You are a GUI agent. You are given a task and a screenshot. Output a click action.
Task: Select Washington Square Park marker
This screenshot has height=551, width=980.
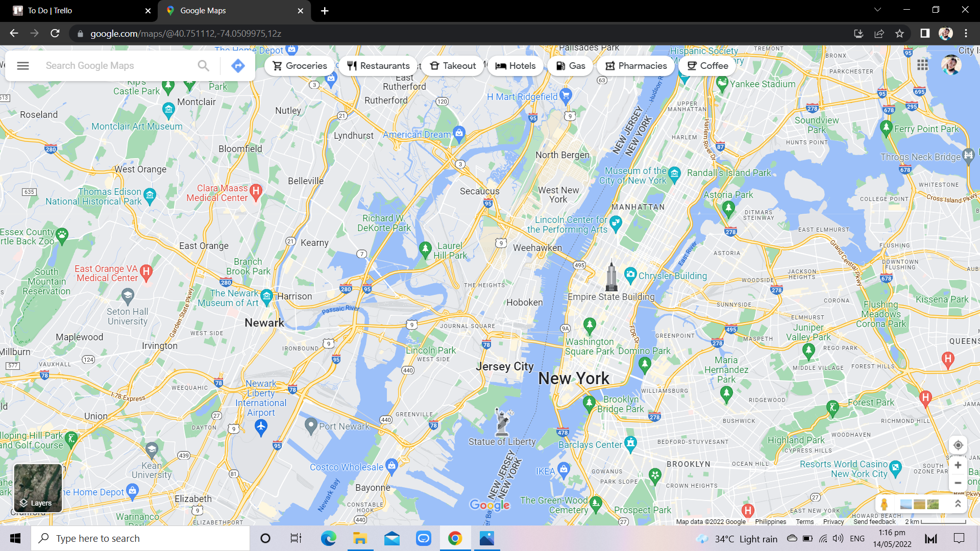(590, 325)
